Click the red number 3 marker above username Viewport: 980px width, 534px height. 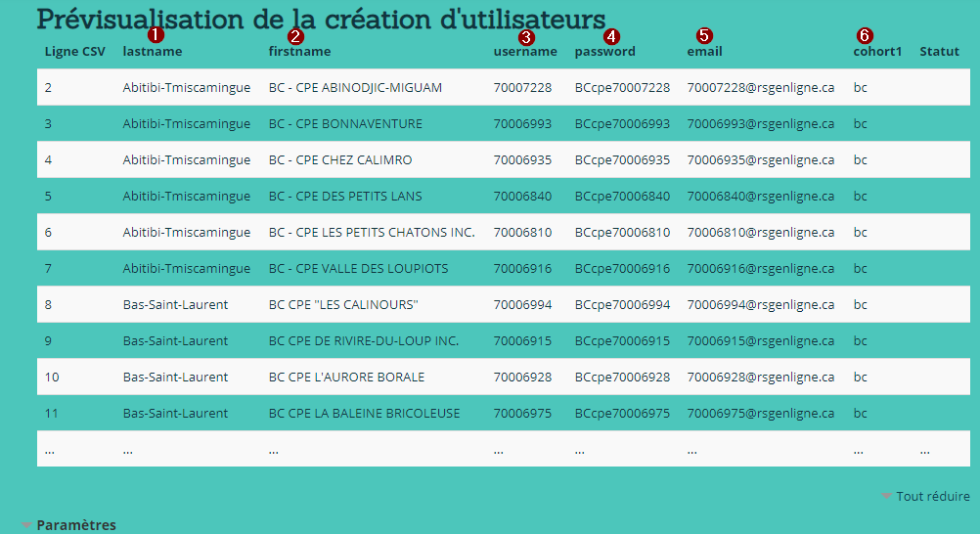[x=526, y=36]
